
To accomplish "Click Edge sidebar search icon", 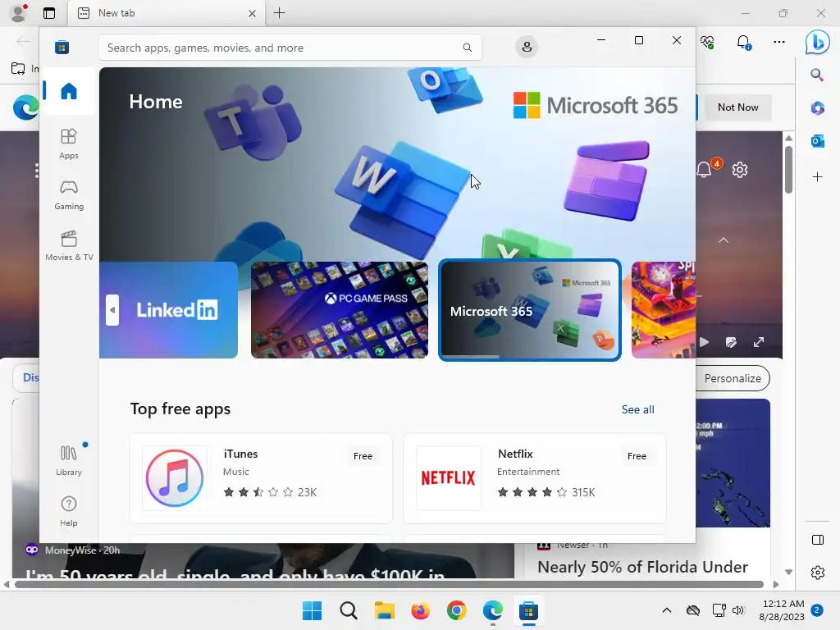I will click(817, 75).
